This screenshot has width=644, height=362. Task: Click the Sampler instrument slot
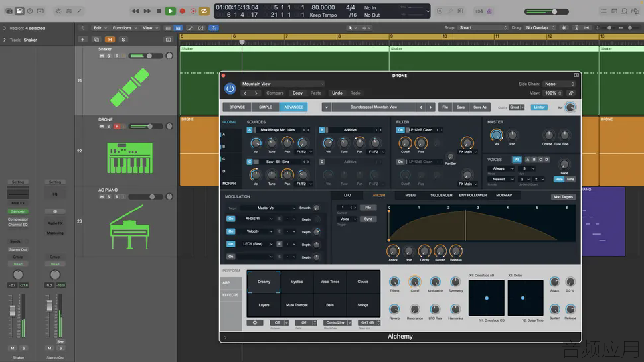18,211
